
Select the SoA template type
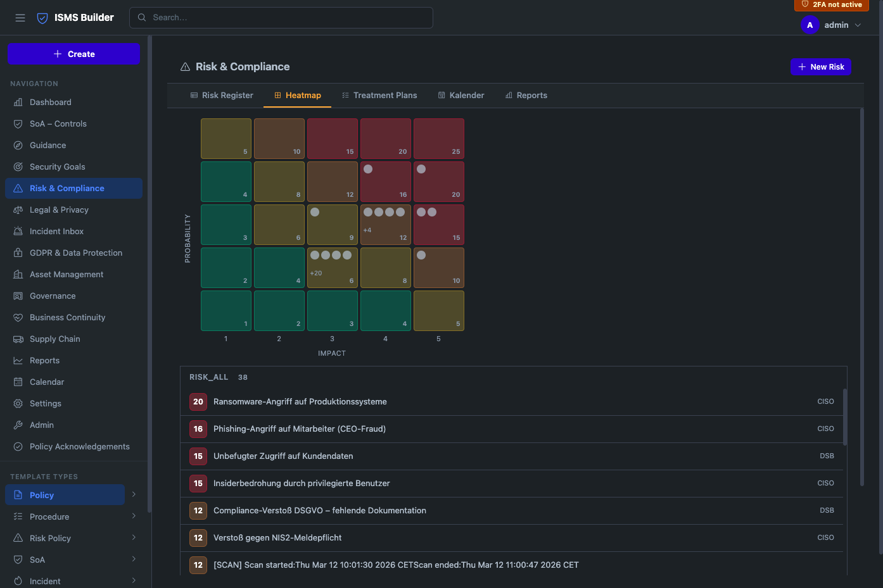pos(65,560)
